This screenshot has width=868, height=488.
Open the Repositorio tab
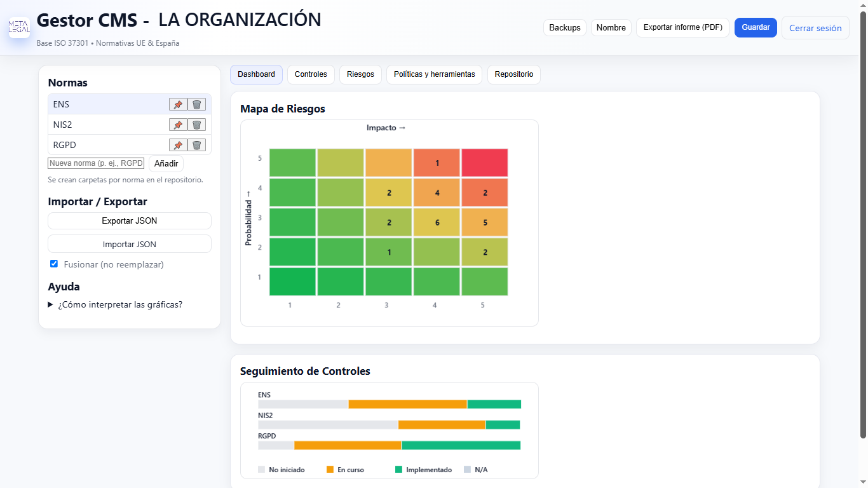tap(514, 74)
